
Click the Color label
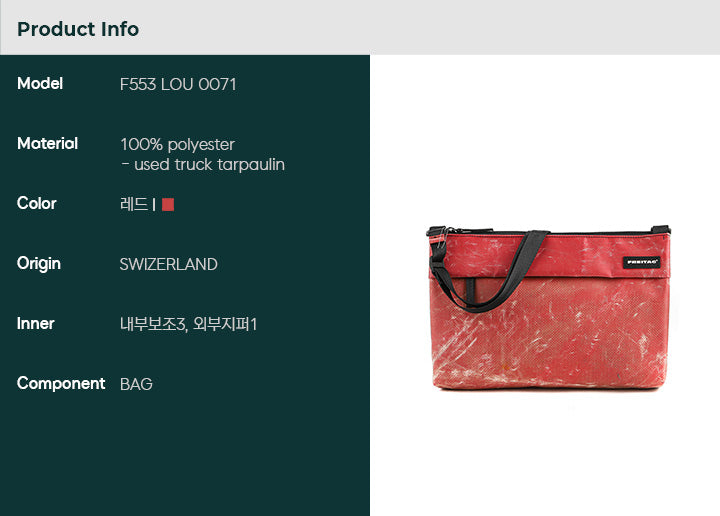pos(37,203)
